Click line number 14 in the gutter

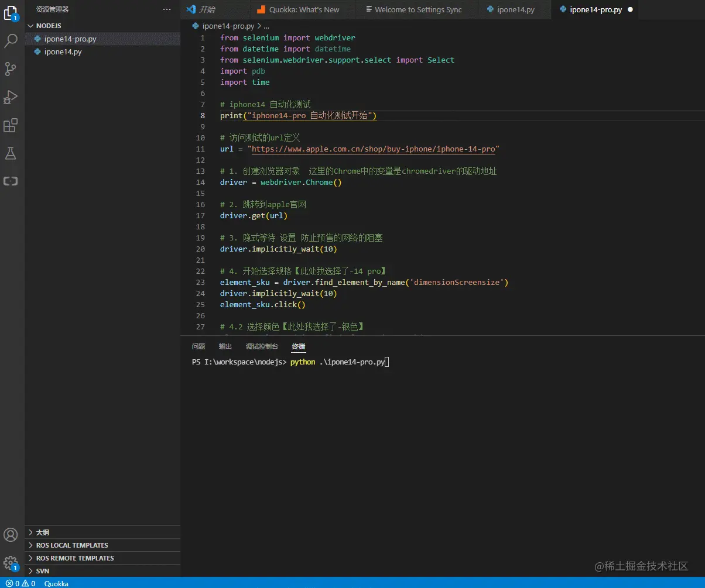[200, 183]
